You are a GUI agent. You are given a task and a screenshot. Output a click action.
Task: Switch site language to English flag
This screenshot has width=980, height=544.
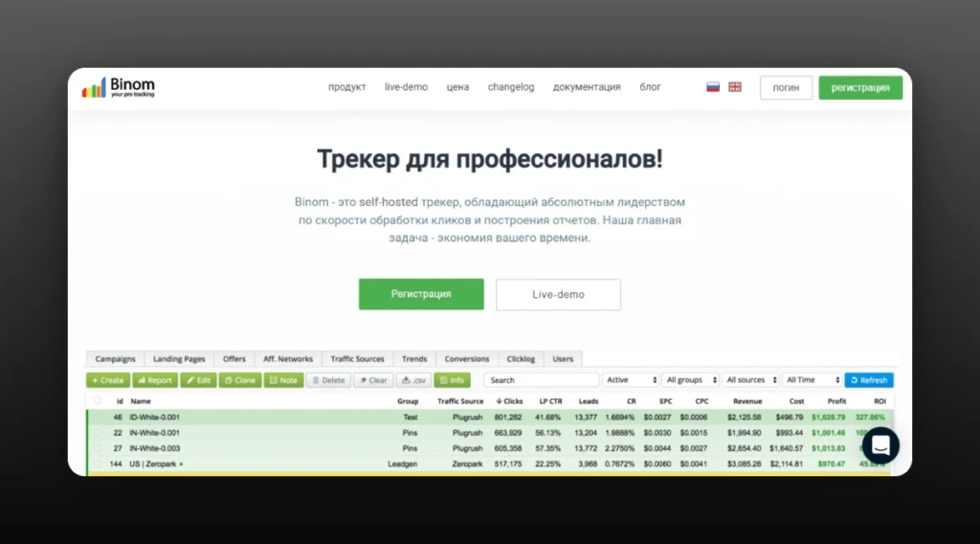735,87
